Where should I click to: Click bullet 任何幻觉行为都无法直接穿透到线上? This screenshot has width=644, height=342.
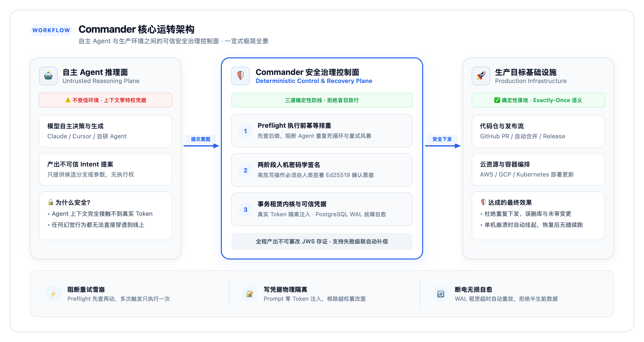pyautogui.click(x=96, y=225)
